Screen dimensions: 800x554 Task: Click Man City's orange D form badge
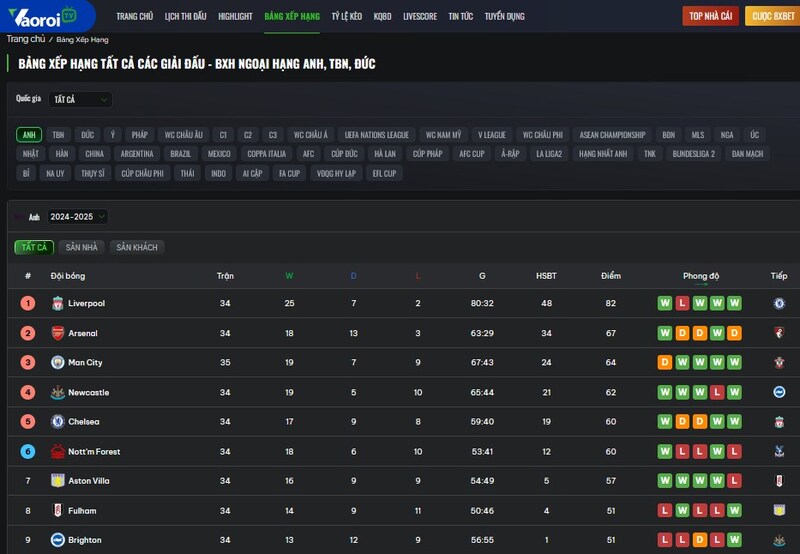click(664, 362)
